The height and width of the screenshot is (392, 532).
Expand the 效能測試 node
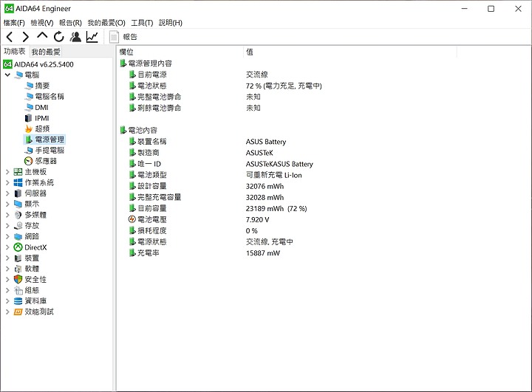pos(7,312)
